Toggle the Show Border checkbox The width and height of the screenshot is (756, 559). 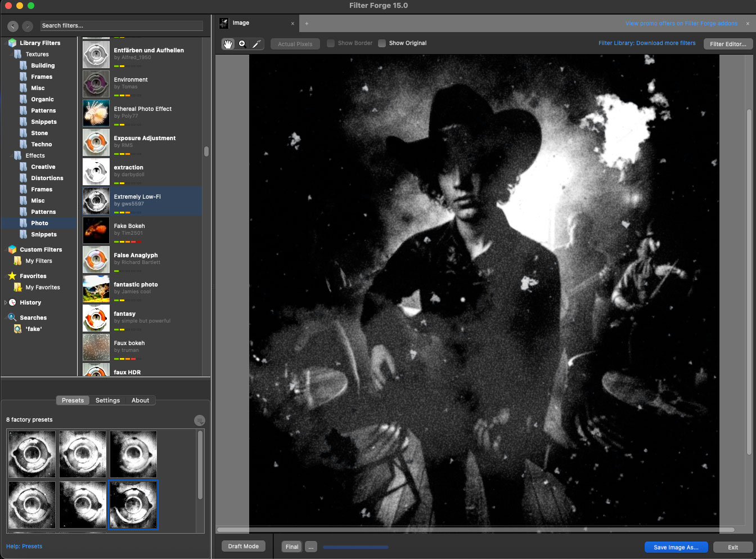[x=331, y=43]
